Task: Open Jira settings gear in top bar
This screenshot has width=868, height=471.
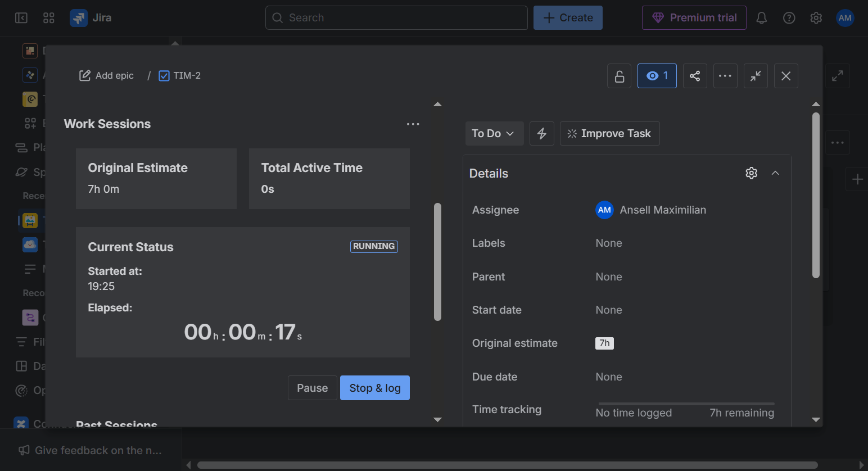Action: tap(816, 18)
